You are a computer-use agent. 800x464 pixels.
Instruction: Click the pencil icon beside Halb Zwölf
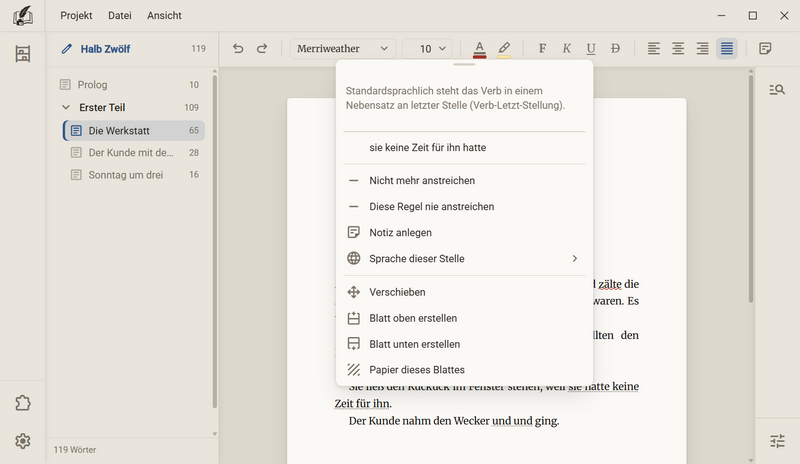click(x=66, y=49)
